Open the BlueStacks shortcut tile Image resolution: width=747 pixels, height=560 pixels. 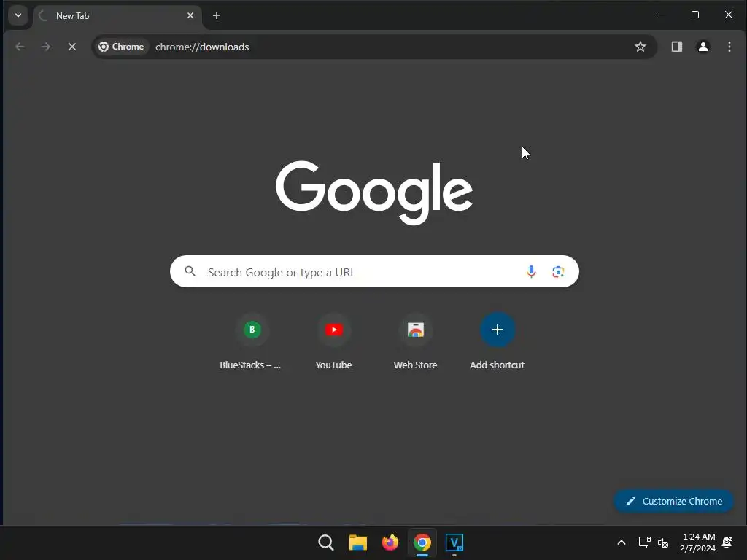point(252,342)
